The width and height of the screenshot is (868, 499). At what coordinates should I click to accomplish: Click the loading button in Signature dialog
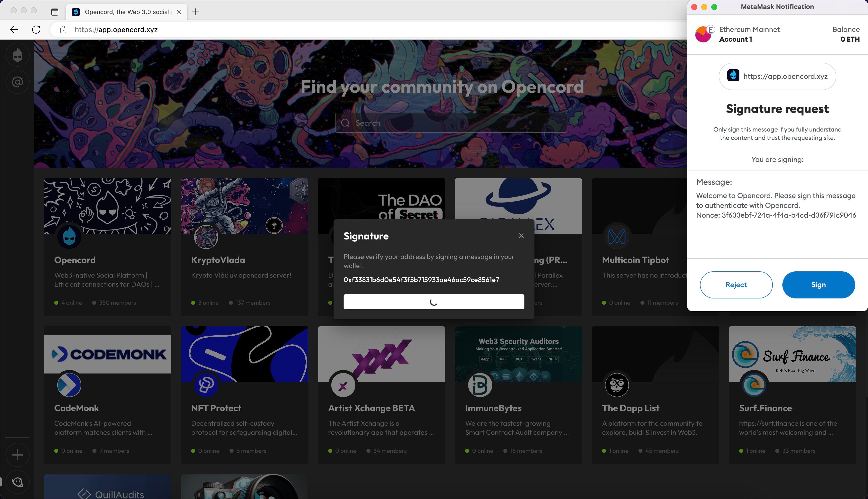(434, 302)
